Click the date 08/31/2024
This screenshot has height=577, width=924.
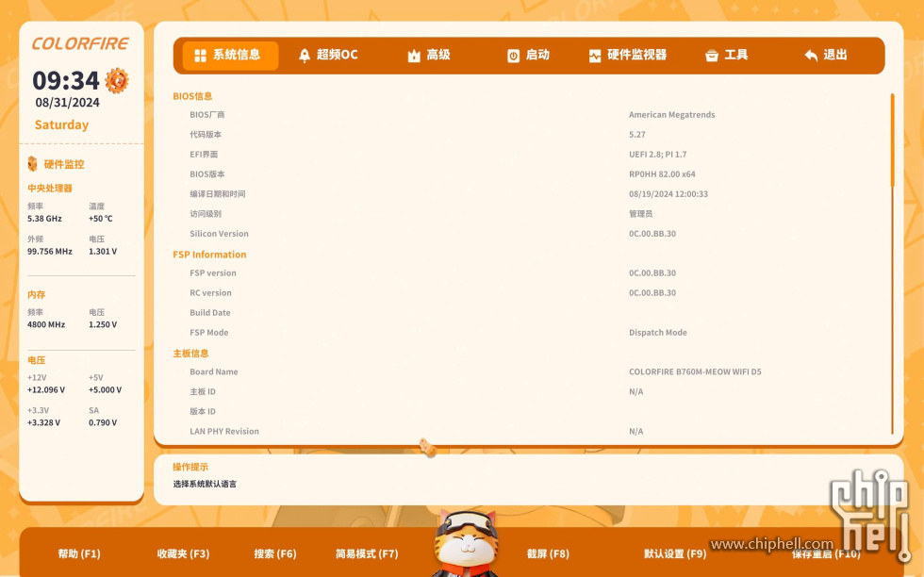point(67,103)
